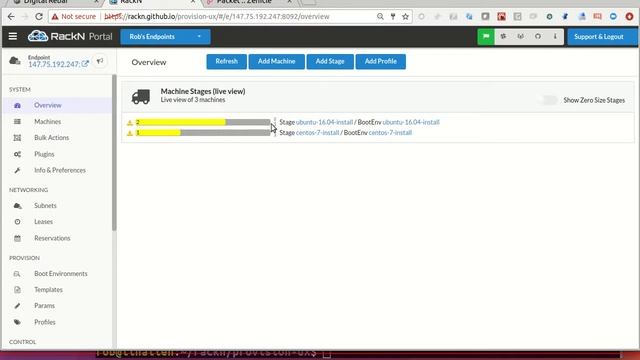Click the Overview dashboard icon

(17, 105)
